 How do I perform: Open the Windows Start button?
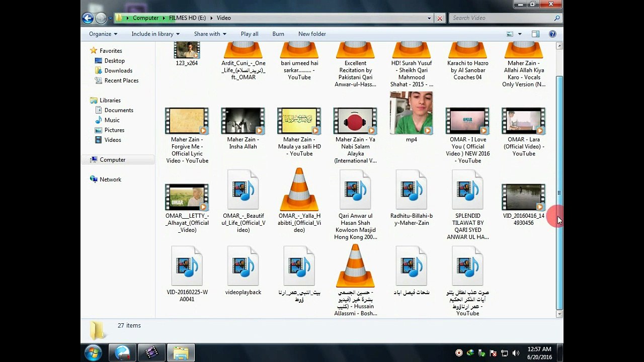[x=93, y=352]
